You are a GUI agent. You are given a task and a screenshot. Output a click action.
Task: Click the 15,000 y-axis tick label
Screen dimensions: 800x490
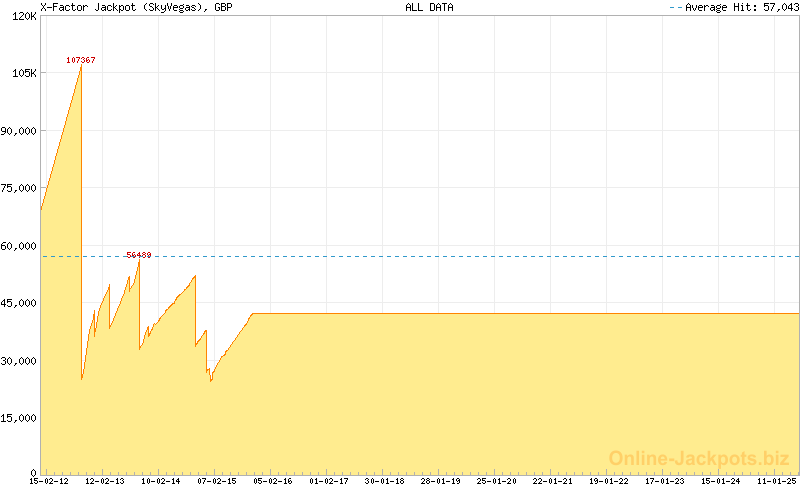point(19,418)
